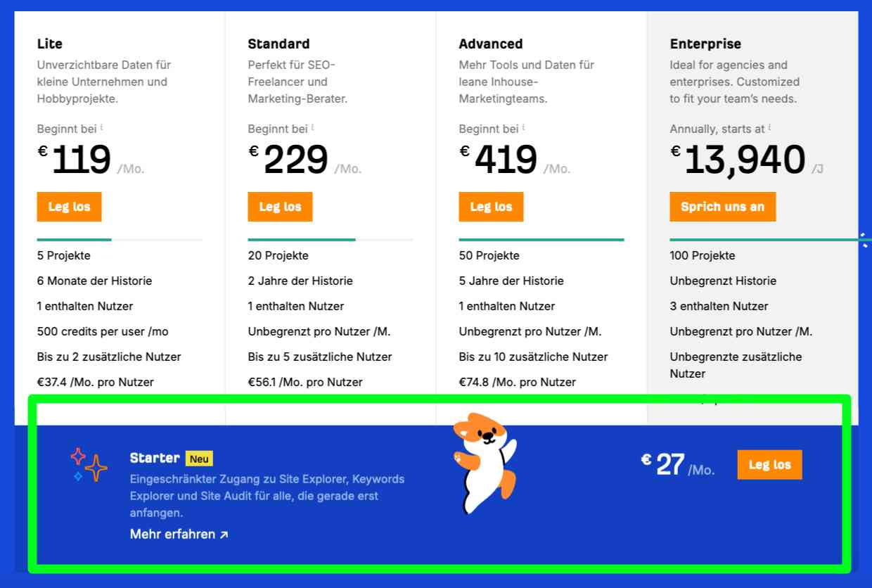872x588 pixels.
Task: Click the Advanced plan heading
Action: [x=491, y=44]
